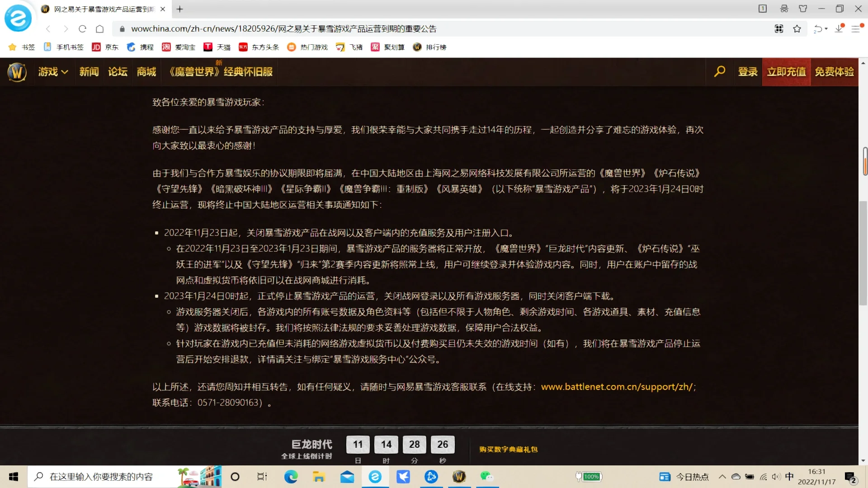Click the 今日热点 news widget

coord(684,477)
